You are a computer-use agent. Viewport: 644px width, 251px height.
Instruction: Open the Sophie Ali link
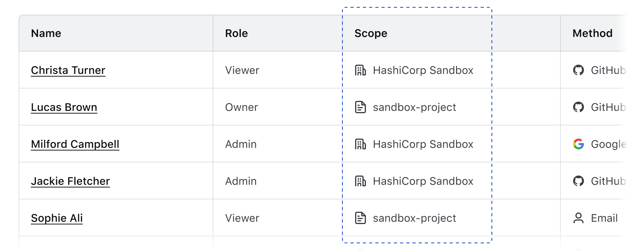pos(57,218)
